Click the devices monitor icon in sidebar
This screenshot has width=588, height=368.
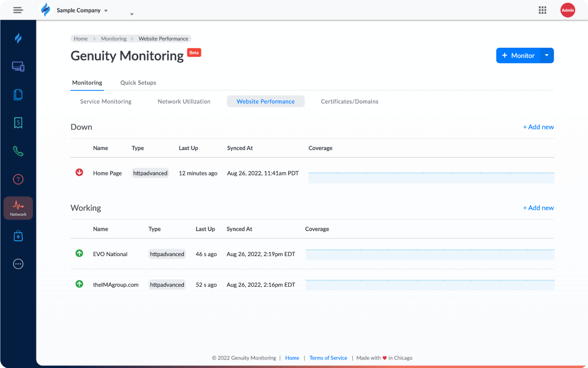[x=18, y=67]
